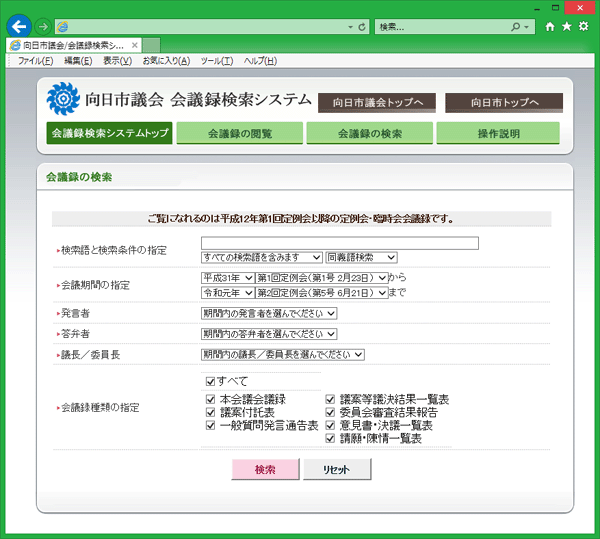600x539 pixels.
Task: Select 会議録の閲覧 tab
Action: [240, 133]
